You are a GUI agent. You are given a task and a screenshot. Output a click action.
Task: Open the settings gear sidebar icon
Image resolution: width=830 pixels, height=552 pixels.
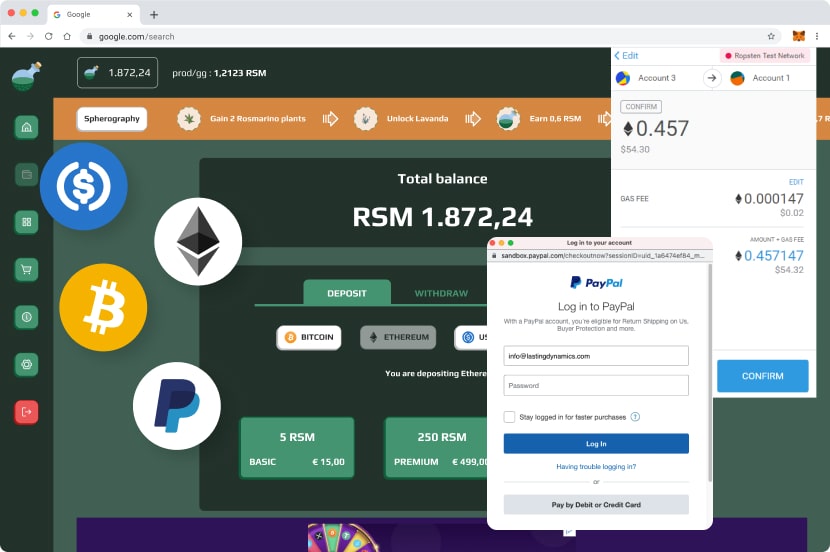[x=26, y=365]
